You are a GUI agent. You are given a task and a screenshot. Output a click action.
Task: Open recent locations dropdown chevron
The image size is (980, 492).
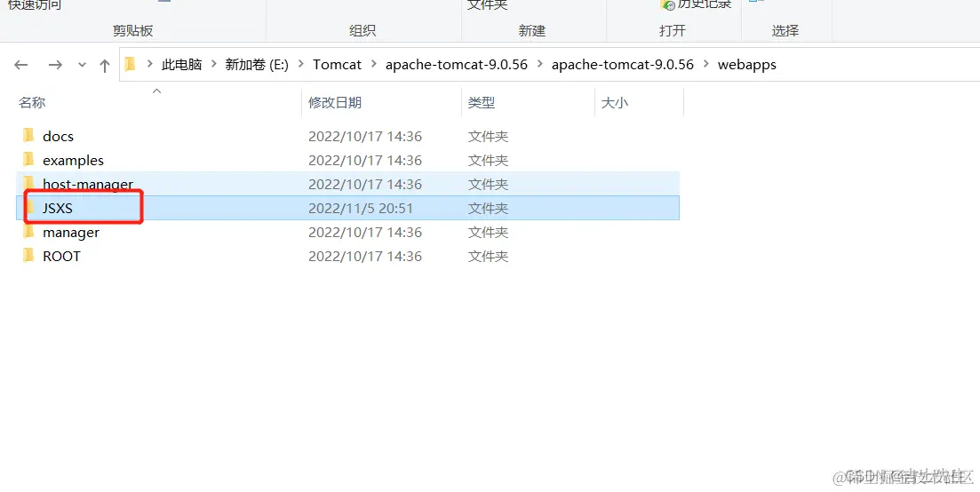click(82, 65)
